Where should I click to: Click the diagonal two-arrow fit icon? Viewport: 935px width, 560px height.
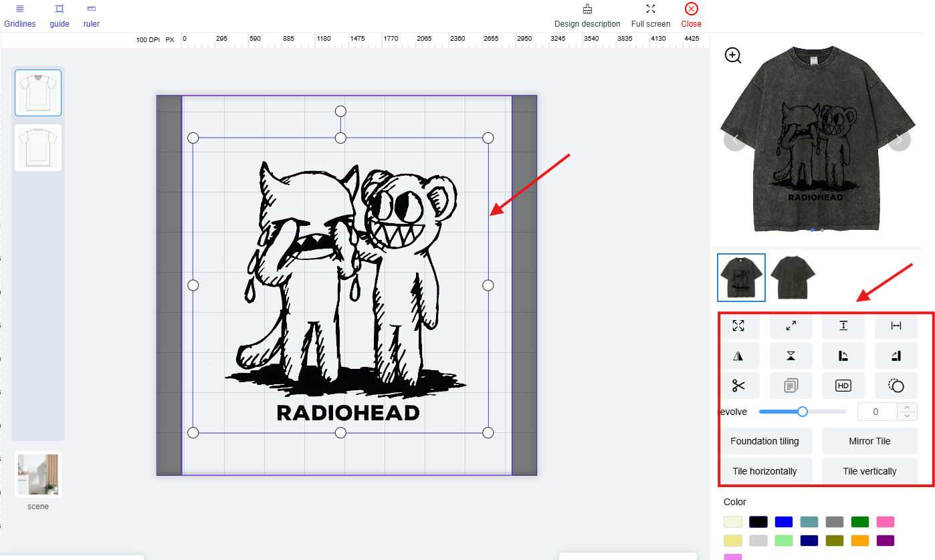(x=791, y=325)
